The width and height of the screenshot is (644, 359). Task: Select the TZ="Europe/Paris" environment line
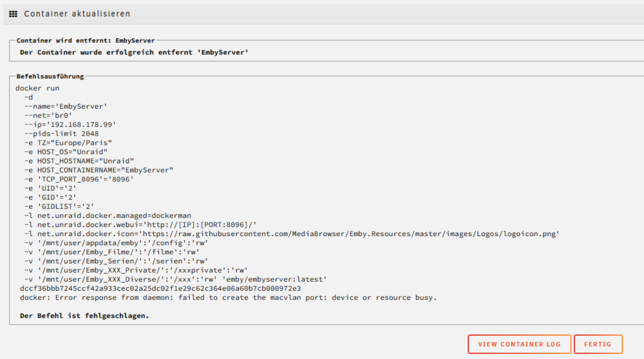tap(68, 143)
